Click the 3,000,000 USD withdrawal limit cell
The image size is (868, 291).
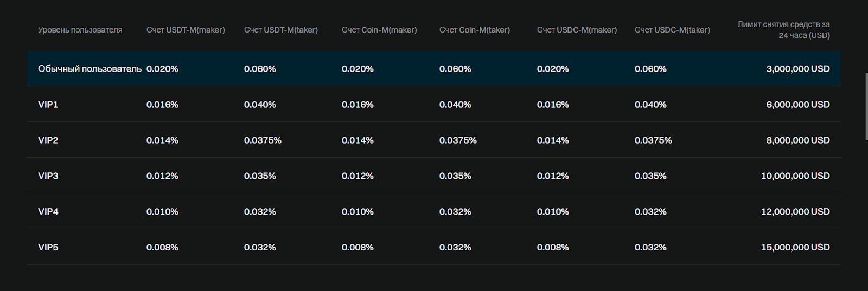click(797, 69)
